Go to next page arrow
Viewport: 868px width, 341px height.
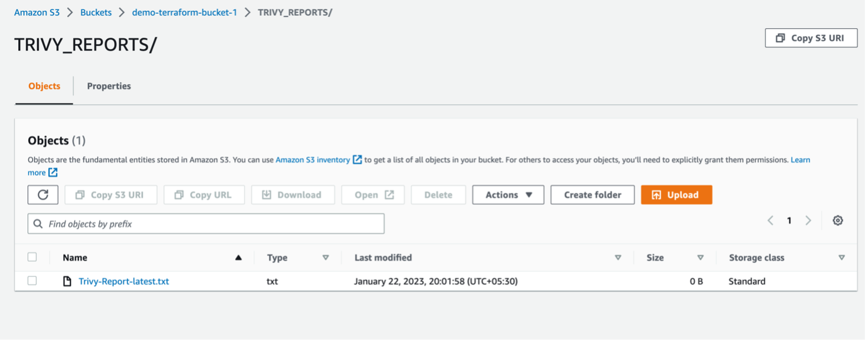pyautogui.click(x=808, y=220)
